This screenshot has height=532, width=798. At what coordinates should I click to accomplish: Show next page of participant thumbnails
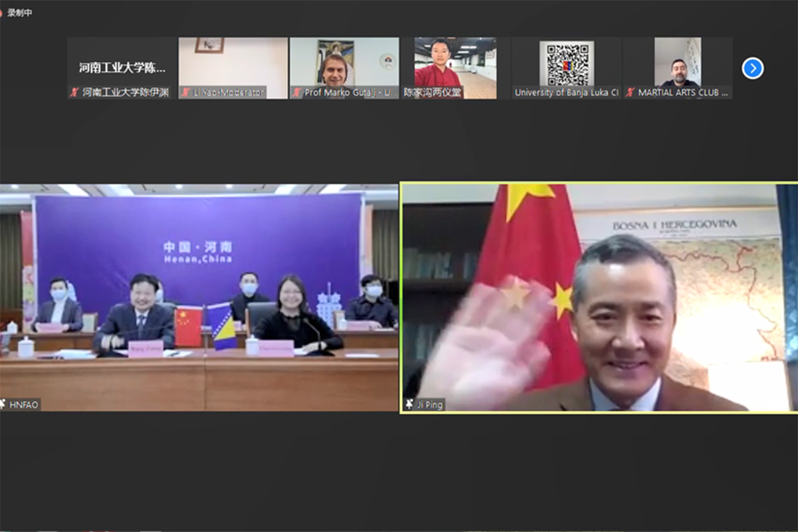pyautogui.click(x=752, y=68)
